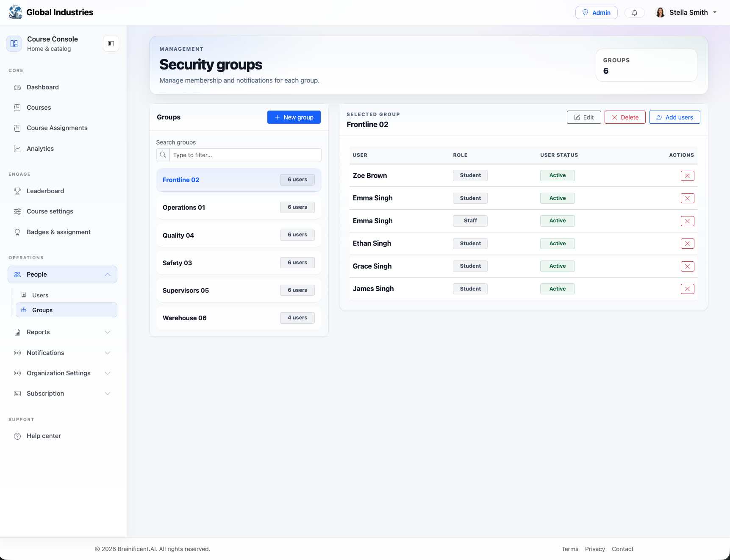Select the Supervisors 05 group
Screen dimensions: 730x560
coord(239,291)
